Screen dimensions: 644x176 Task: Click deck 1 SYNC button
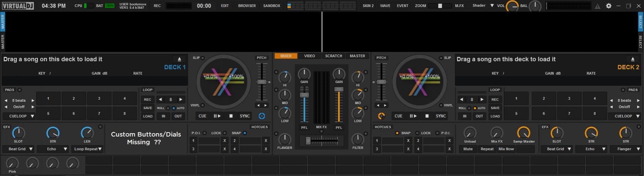coord(245,116)
